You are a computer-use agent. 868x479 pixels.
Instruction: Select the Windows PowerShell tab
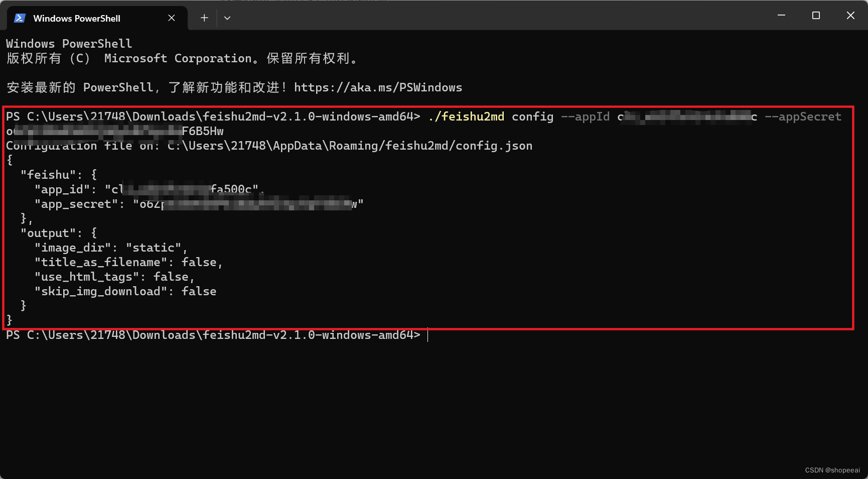(x=97, y=18)
